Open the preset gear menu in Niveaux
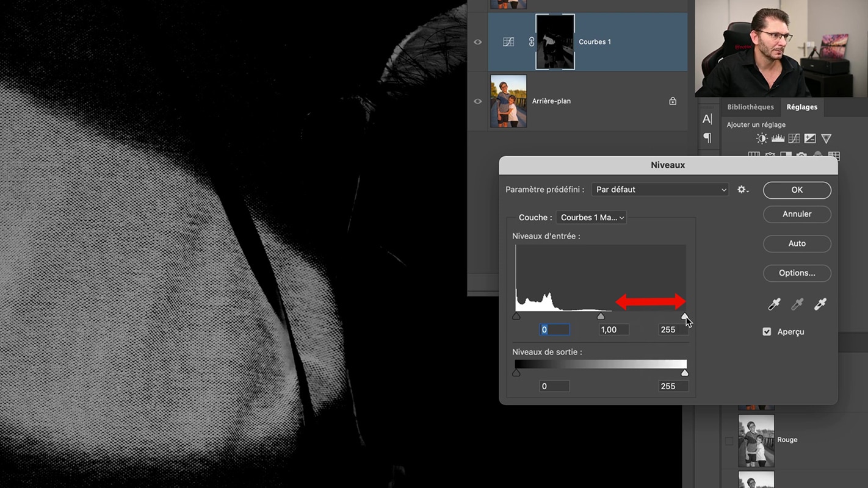The image size is (868, 488). (743, 190)
